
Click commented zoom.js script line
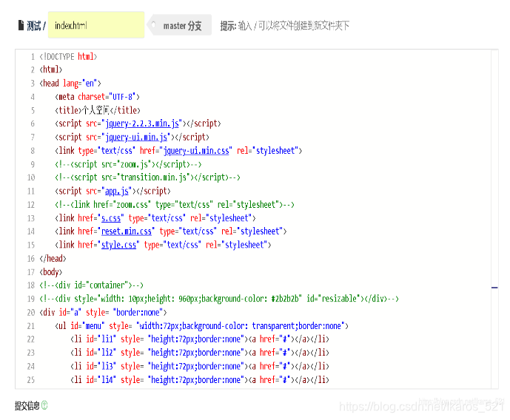pos(128,164)
